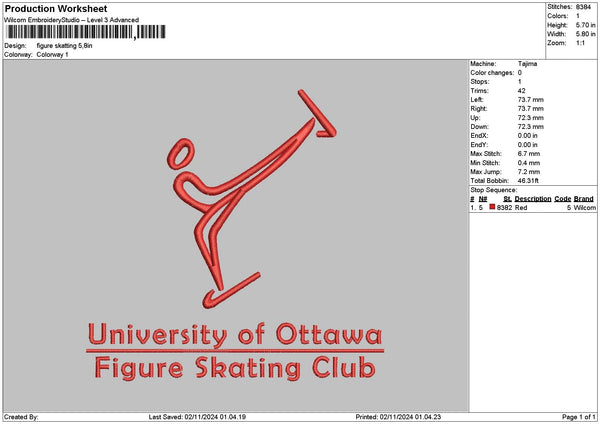Click the 'EndY:' label
Viewport: 600px width, 424px height.
(479, 145)
